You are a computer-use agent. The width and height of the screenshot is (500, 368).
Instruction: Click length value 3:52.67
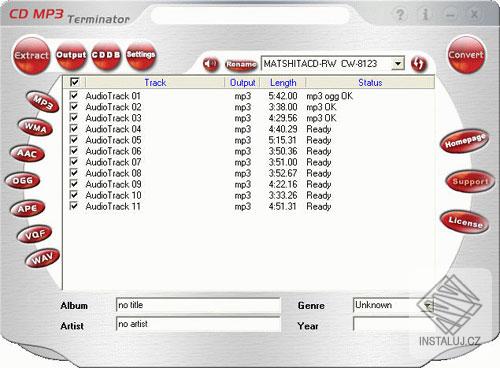point(283,173)
